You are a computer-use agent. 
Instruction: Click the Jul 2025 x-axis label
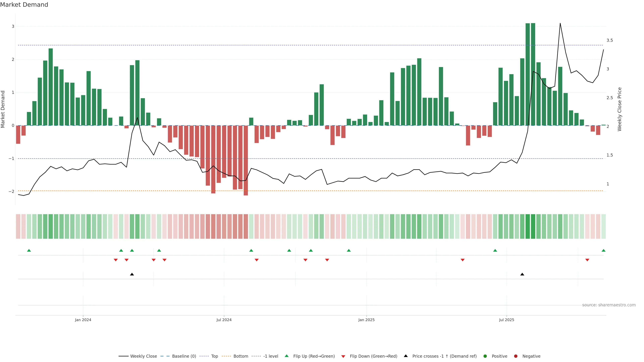[506, 320]
